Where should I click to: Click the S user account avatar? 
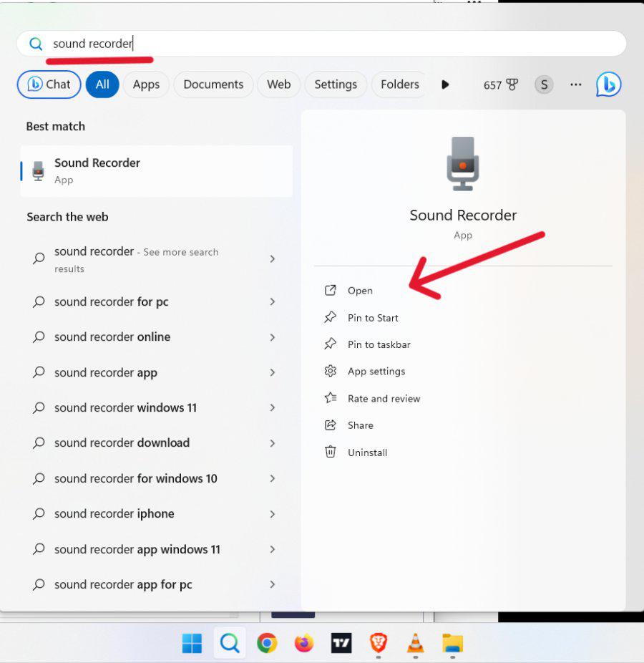coord(544,84)
